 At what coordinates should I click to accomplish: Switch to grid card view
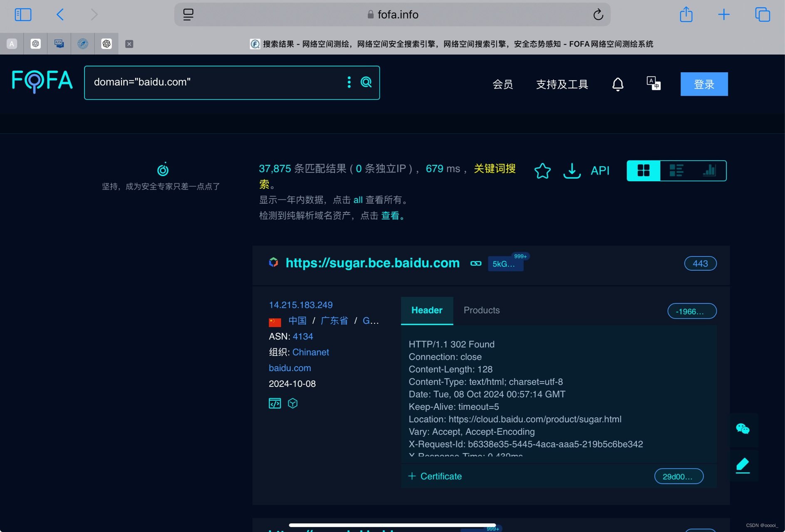pyautogui.click(x=644, y=170)
